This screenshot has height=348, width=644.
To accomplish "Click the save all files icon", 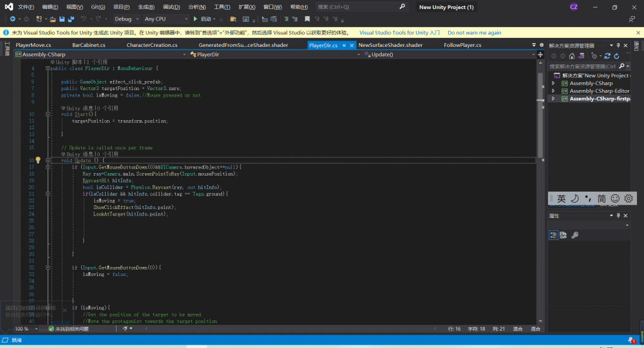I will coord(71,19).
